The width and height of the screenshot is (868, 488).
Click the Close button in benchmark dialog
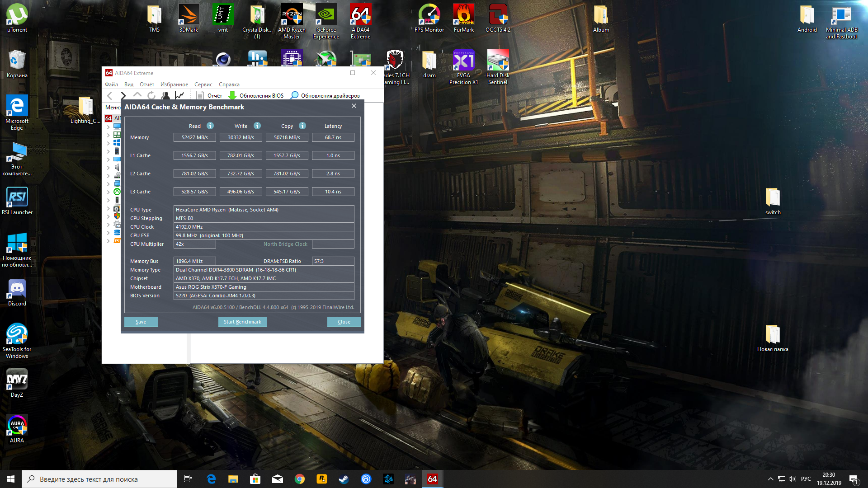click(x=344, y=322)
